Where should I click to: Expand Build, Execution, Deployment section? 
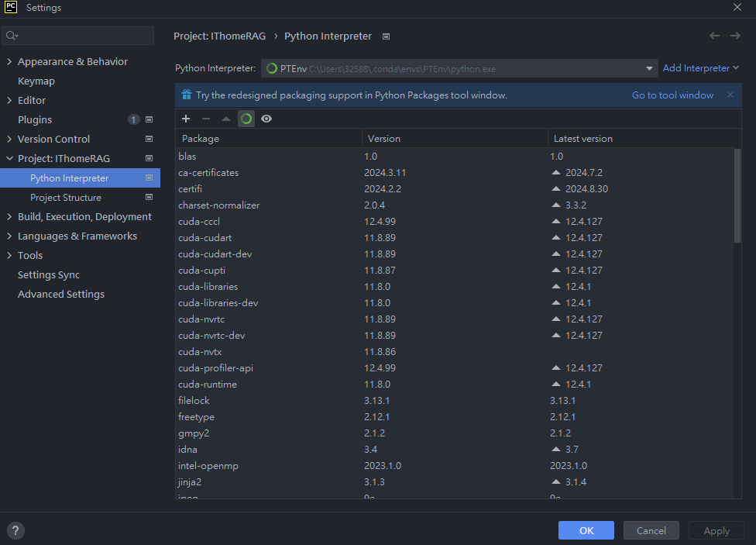tap(9, 216)
